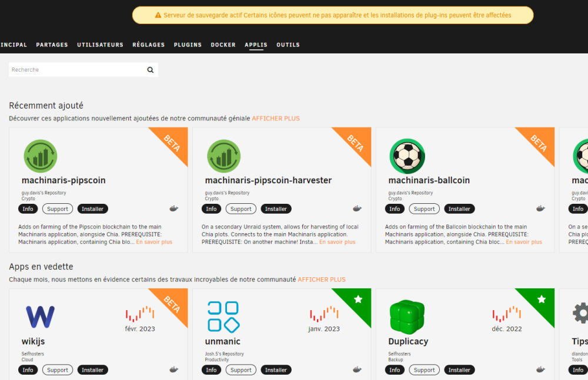
Task: Click Installer button for machinaris-pipscoin
Action: (x=93, y=209)
